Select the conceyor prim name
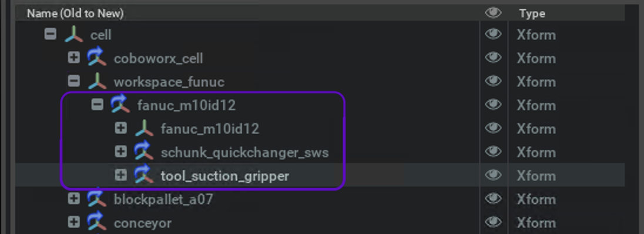The width and height of the screenshot is (644, 234). coord(143,223)
